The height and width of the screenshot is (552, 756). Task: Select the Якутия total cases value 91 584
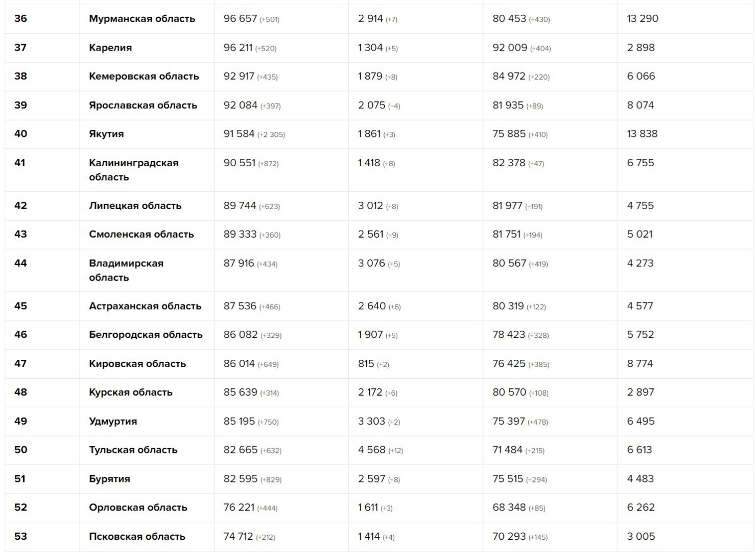pos(239,134)
